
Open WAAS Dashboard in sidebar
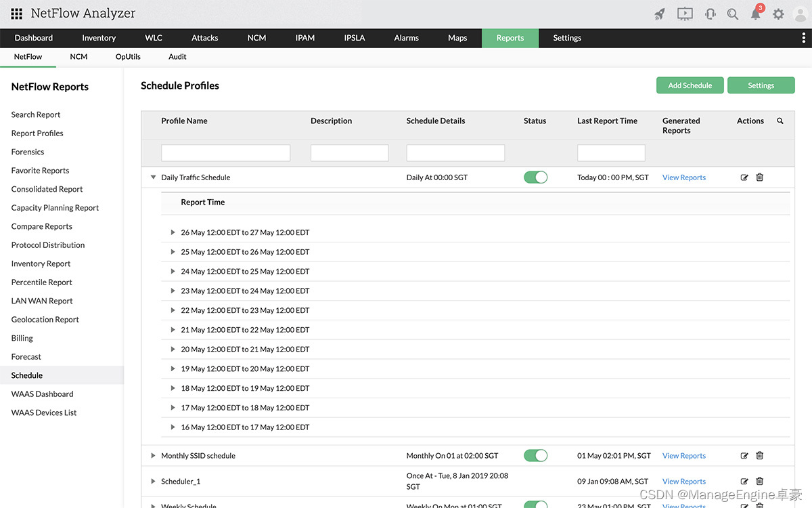pos(42,394)
